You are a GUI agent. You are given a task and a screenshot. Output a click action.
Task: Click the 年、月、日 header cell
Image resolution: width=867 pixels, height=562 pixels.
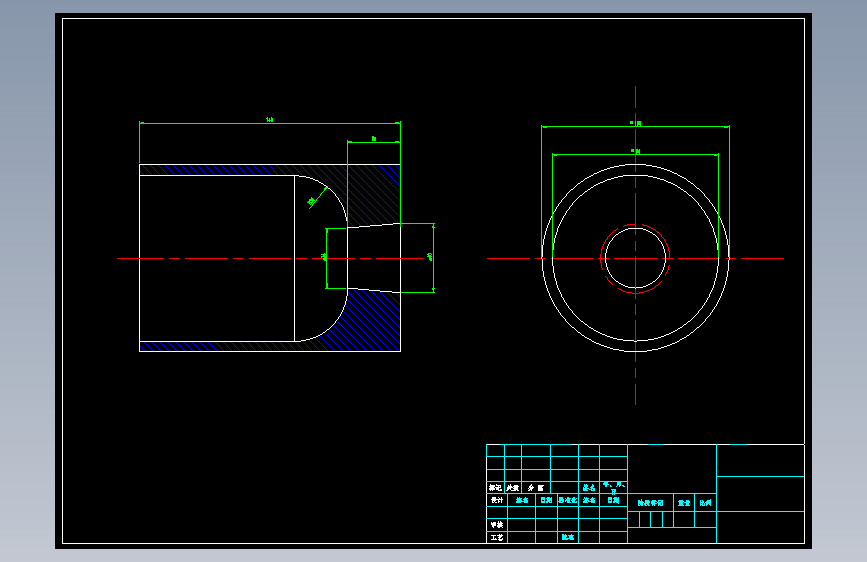click(x=614, y=487)
